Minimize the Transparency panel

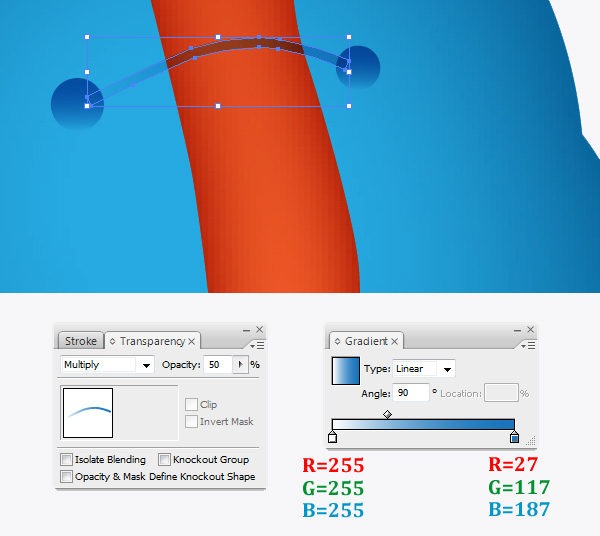point(246,330)
